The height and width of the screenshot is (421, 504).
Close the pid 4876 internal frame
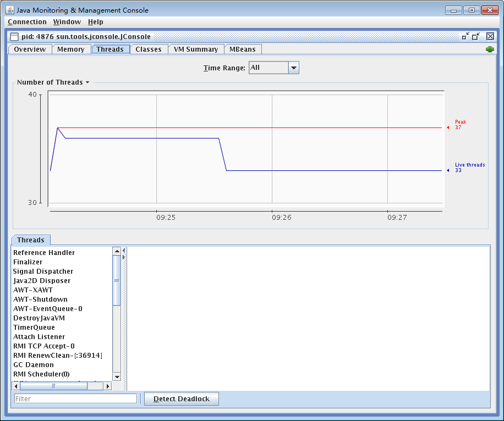pyautogui.click(x=490, y=36)
